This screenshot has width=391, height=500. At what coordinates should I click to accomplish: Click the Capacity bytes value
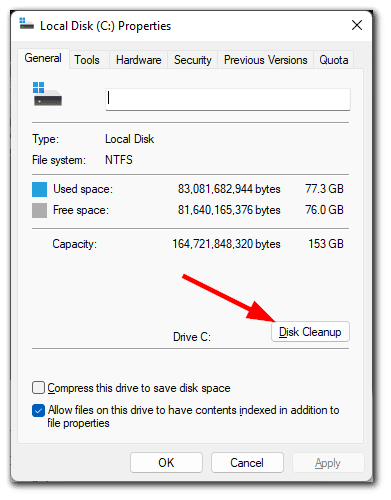tap(226, 244)
